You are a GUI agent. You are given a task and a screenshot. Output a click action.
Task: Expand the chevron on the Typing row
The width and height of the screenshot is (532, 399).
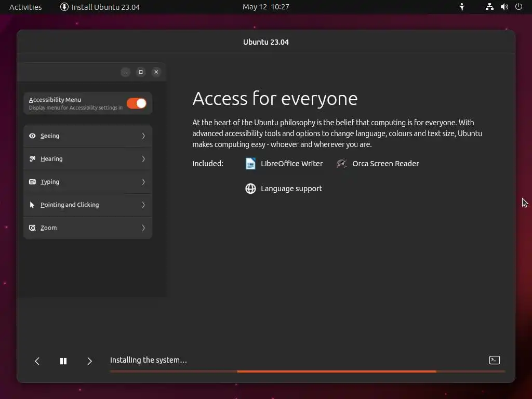click(143, 182)
